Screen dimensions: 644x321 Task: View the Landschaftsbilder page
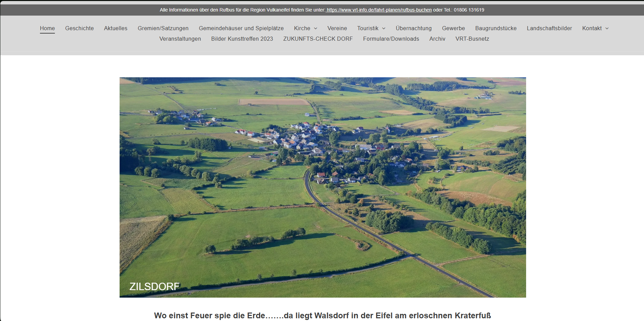[549, 28]
